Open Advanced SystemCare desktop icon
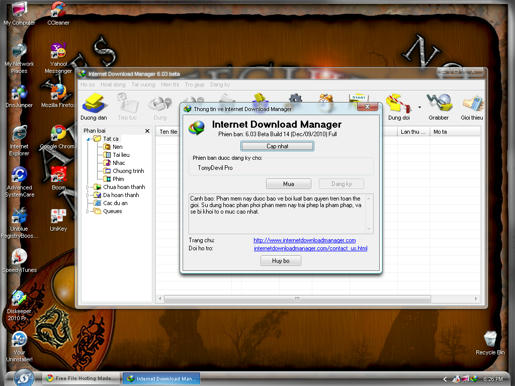Viewport: 515px width, 386px height. (x=19, y=182)
